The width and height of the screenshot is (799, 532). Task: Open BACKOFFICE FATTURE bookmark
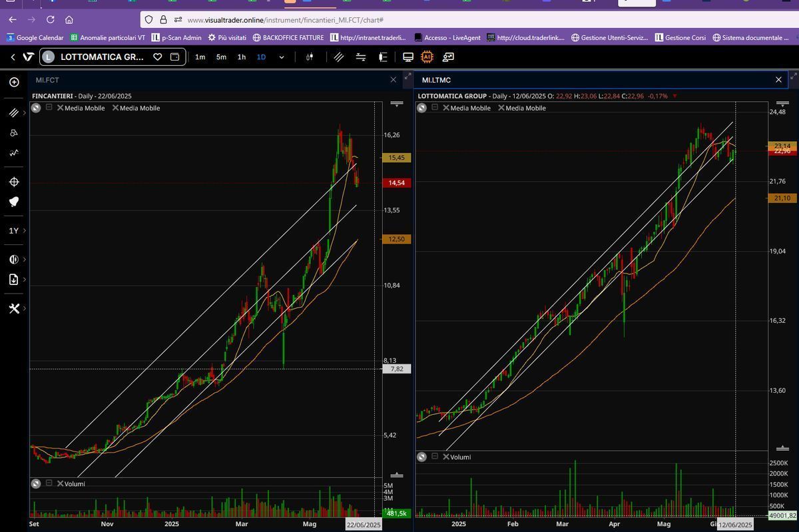[x=288, y=38]
